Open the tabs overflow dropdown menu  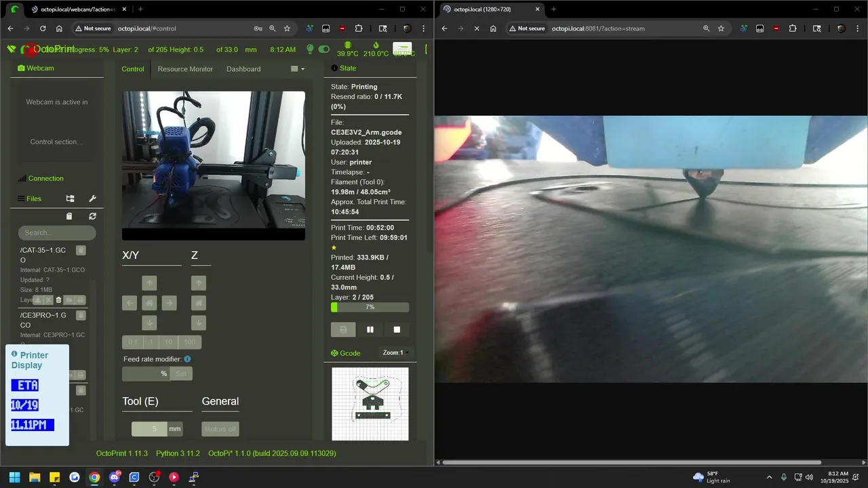coord(298,69)
